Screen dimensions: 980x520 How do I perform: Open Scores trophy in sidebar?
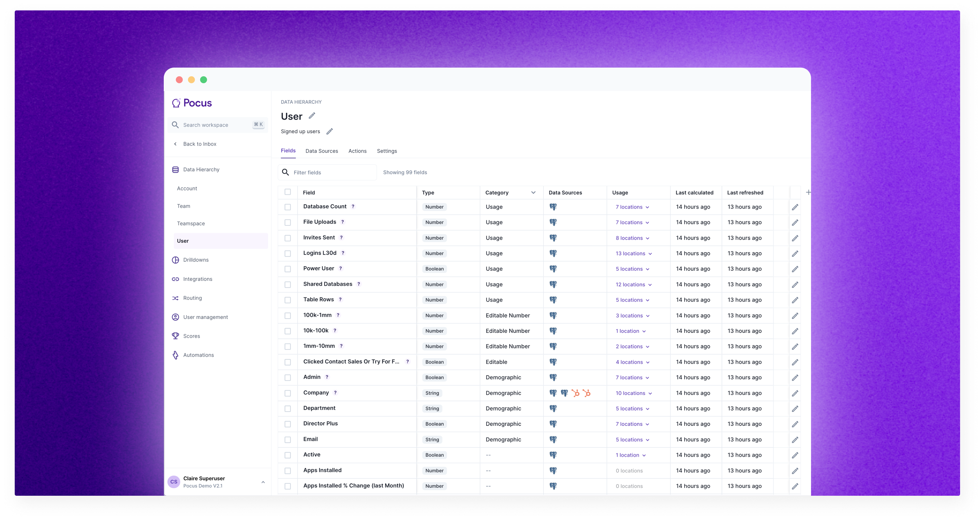(x=175, y=336)
